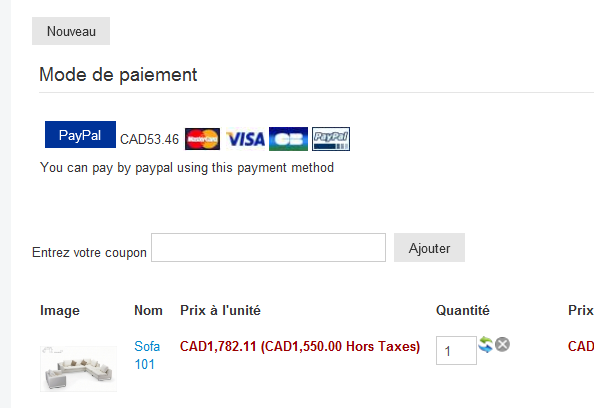Open the Sofa 101 product link

pos(147,355)
